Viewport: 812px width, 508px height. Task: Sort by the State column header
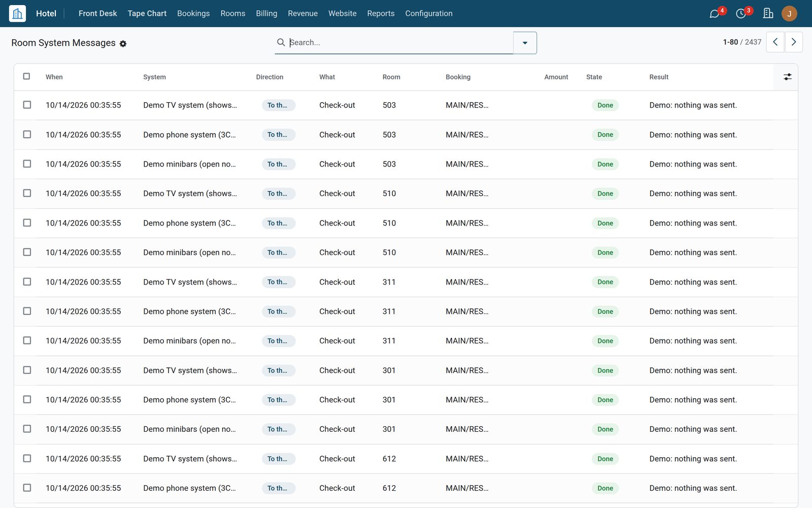pos(594,77)
